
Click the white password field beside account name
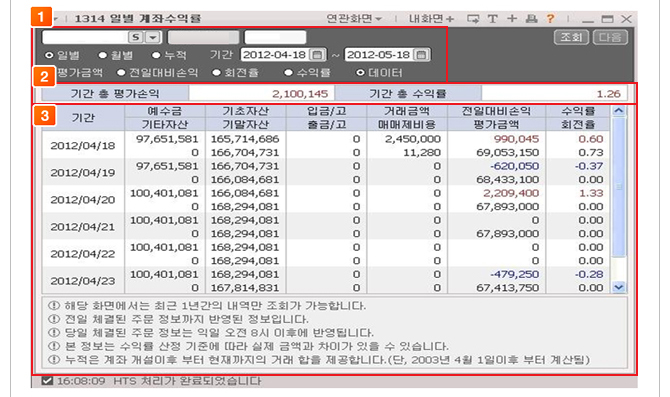(x=275, y=37)
